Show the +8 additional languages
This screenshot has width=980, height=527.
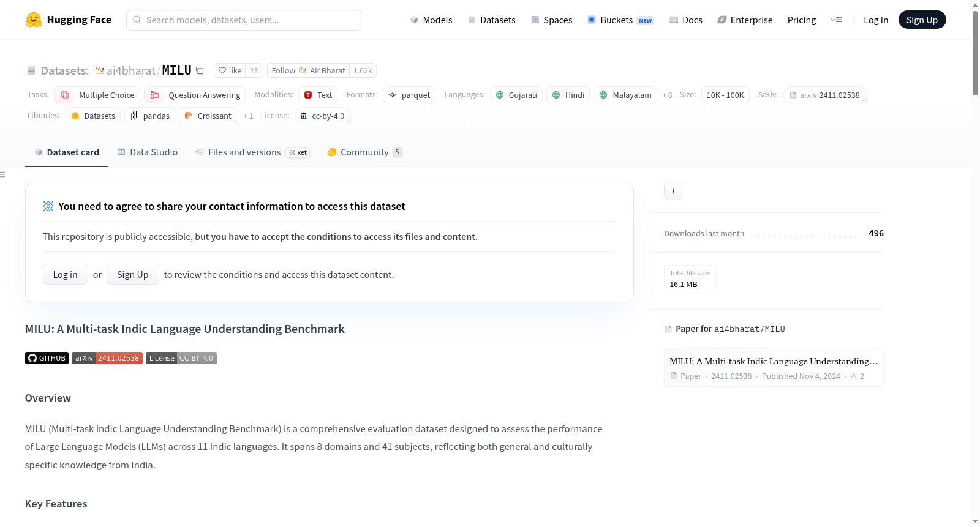[x=667, y=95]
